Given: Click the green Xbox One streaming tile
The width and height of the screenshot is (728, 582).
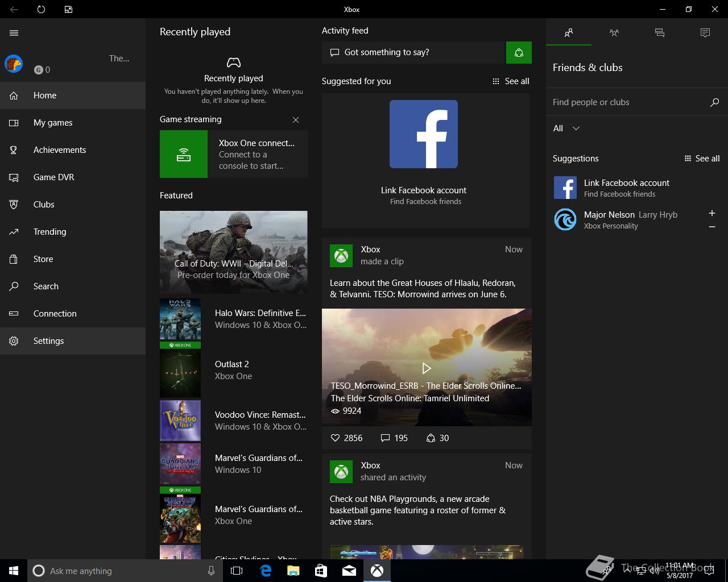Looking at the screenshot, I should 184,154.
